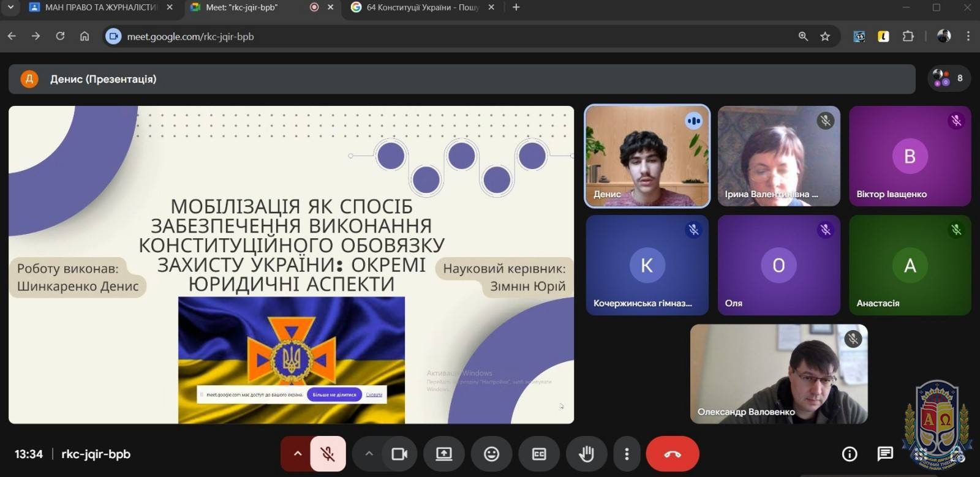The height and width of the screenshot is (477, 980).
Task: Start presenting your screen
Action: pos(443,454)
